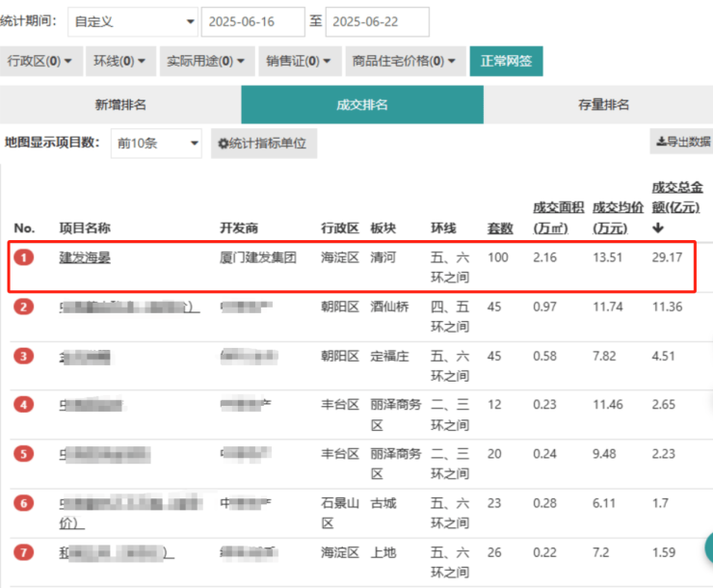
Task: Open the 实际用途(0) filter dropdown
Action: 205,61
